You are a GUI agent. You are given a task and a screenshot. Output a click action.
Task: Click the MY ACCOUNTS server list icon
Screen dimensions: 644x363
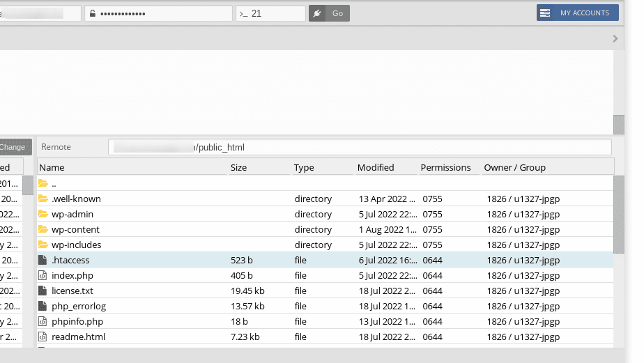coord(545,13)
